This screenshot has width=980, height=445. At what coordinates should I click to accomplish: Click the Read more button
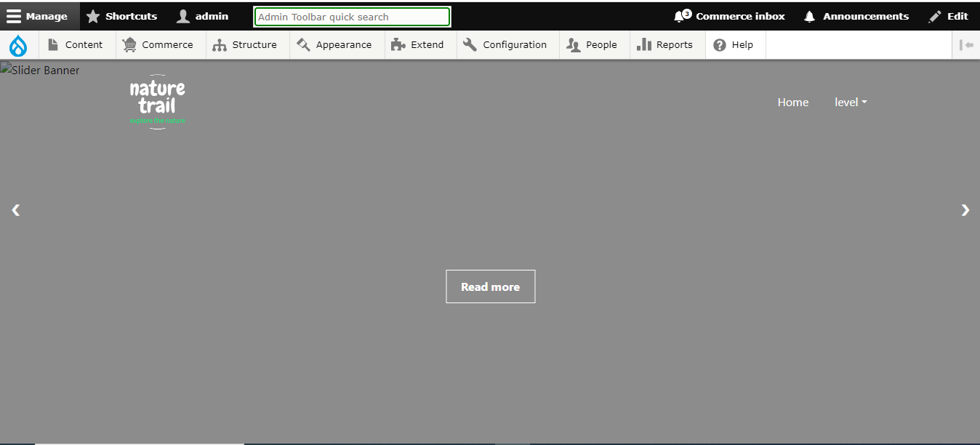click(490, 286)
